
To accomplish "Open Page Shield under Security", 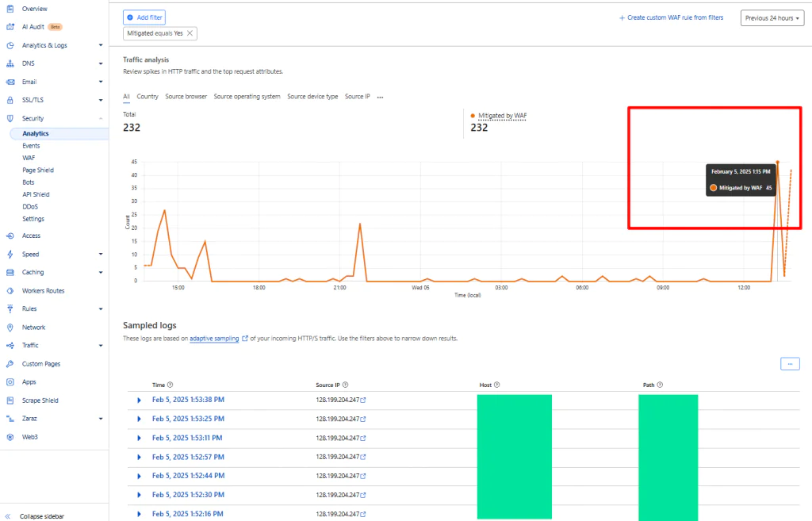I will pyautogui.click(x=38, y=170).
